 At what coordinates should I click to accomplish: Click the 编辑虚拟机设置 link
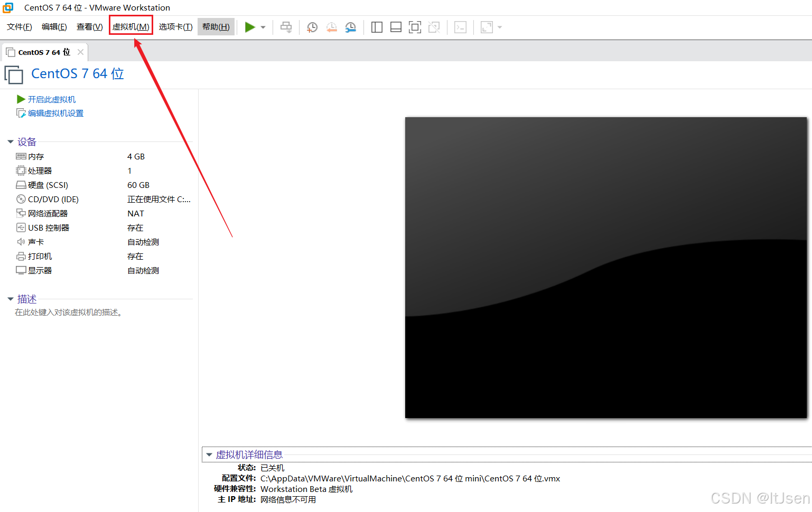[x=55, y=113]
